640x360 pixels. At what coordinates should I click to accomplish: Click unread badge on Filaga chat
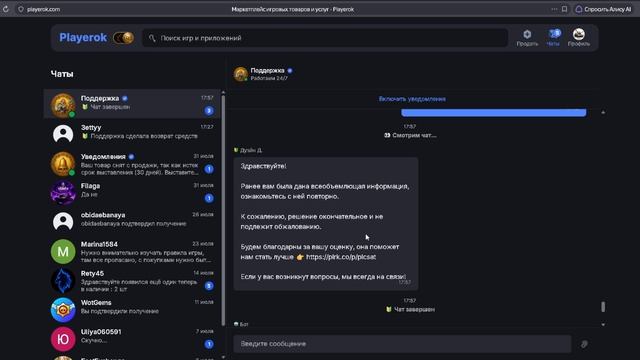(x=209, y=198)
